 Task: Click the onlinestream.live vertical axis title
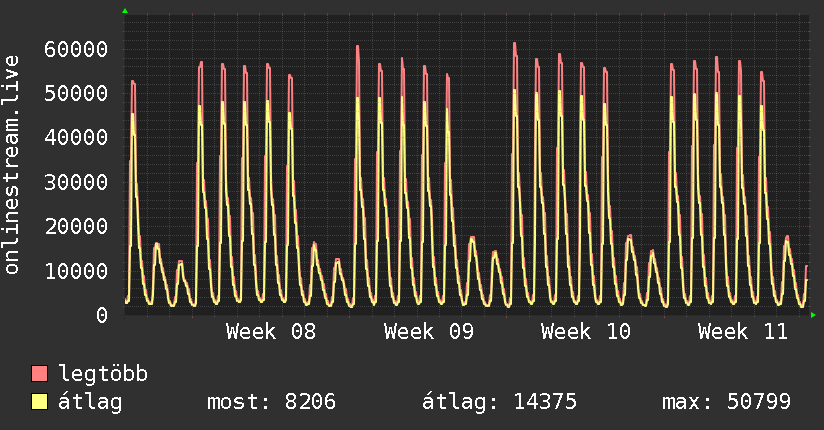coord(12,165)
